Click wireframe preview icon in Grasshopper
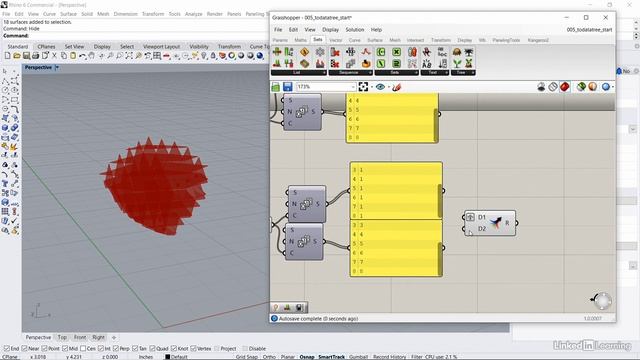 553,87
